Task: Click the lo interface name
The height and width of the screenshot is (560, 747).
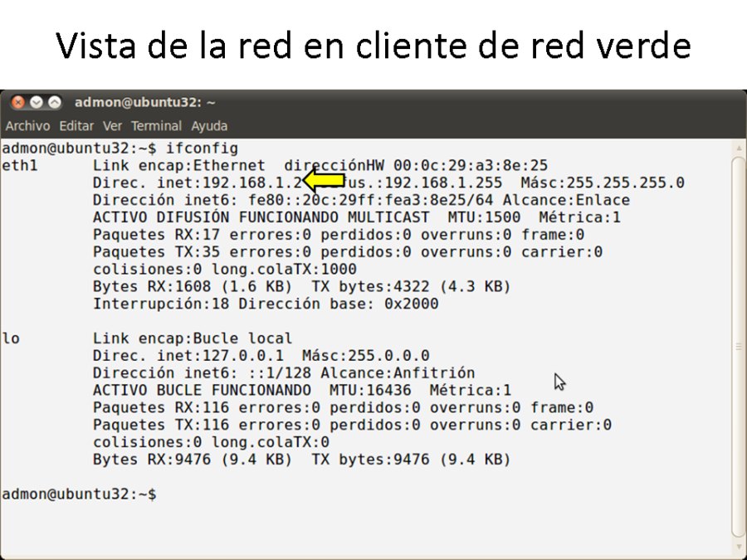Action: coord(11,338)
